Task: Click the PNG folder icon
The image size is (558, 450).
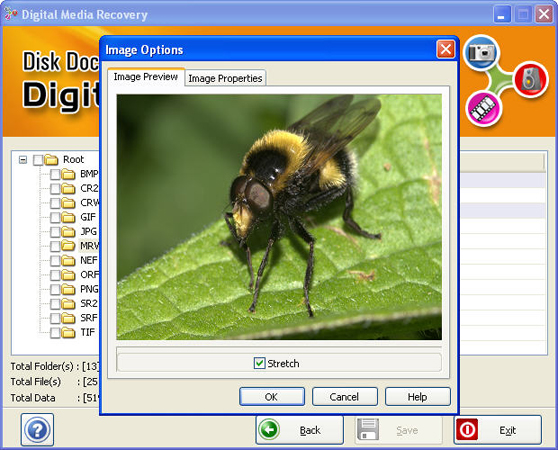Action: point(68,289)
